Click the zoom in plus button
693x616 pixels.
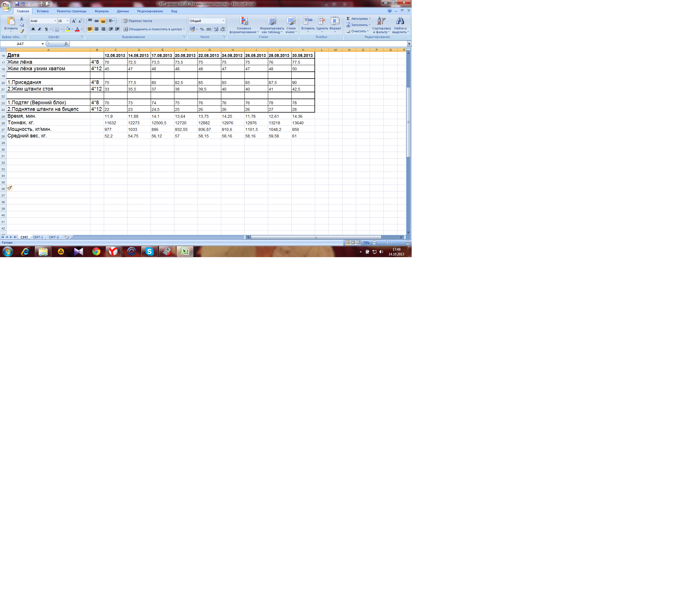[408, 243]
